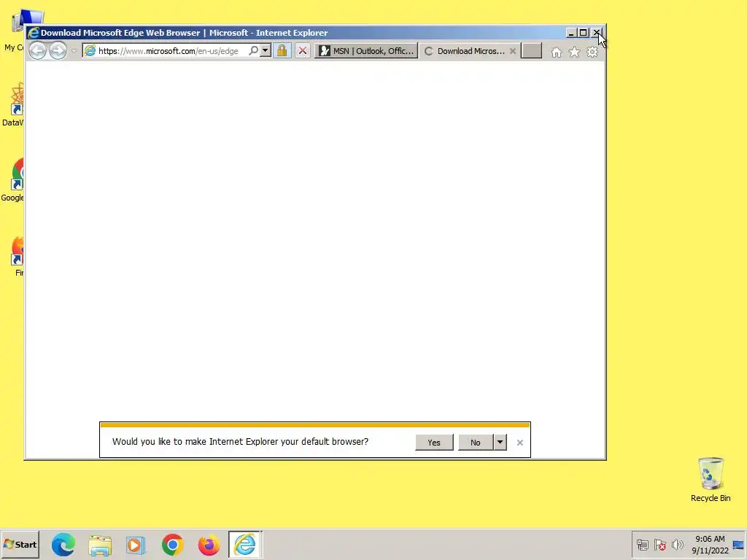Open the Recycle Bin desktop icon

tap(711, 479)
